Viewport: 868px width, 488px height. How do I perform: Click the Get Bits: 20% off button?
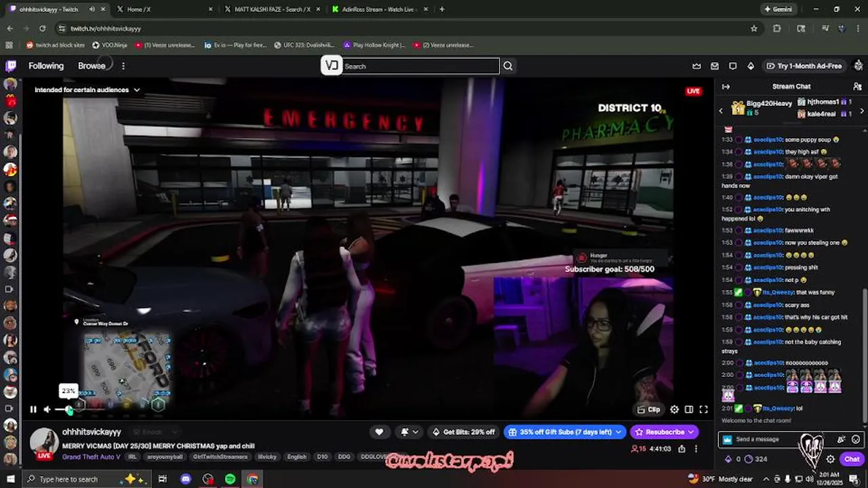tap(463, 432)
